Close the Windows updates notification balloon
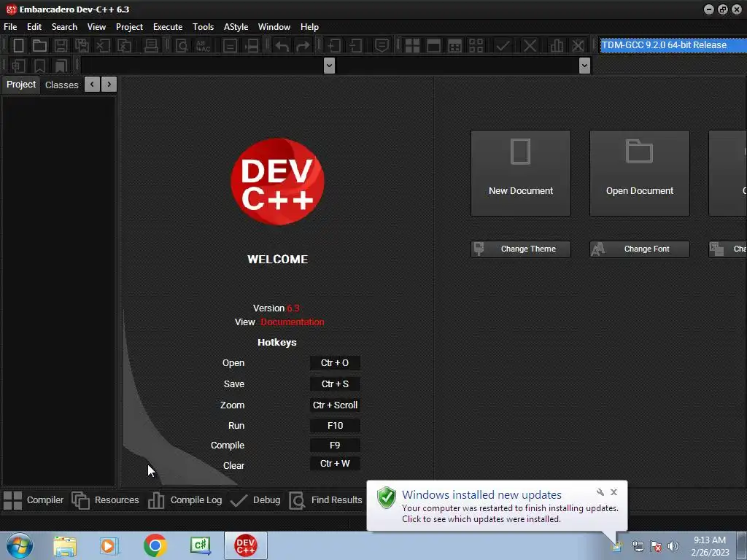Viewport: 747px width, 560px height. pyautogui.click(x=614, y=492)
